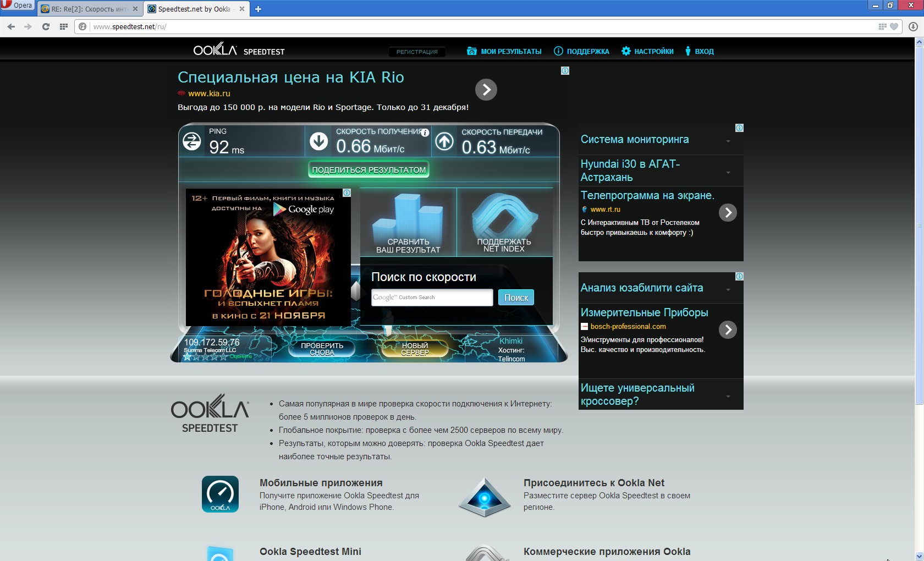The image size is (924, 561).
Task: Open the downloads icon in toolbar
Action: point(913,26)
